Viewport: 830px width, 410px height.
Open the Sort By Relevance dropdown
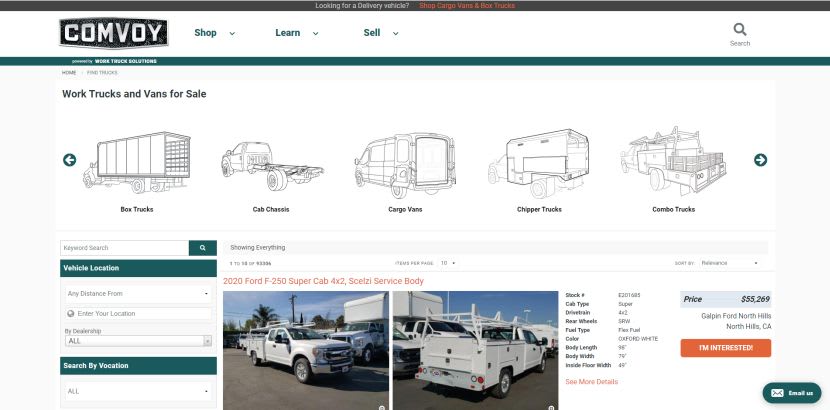tap(729, 263)
